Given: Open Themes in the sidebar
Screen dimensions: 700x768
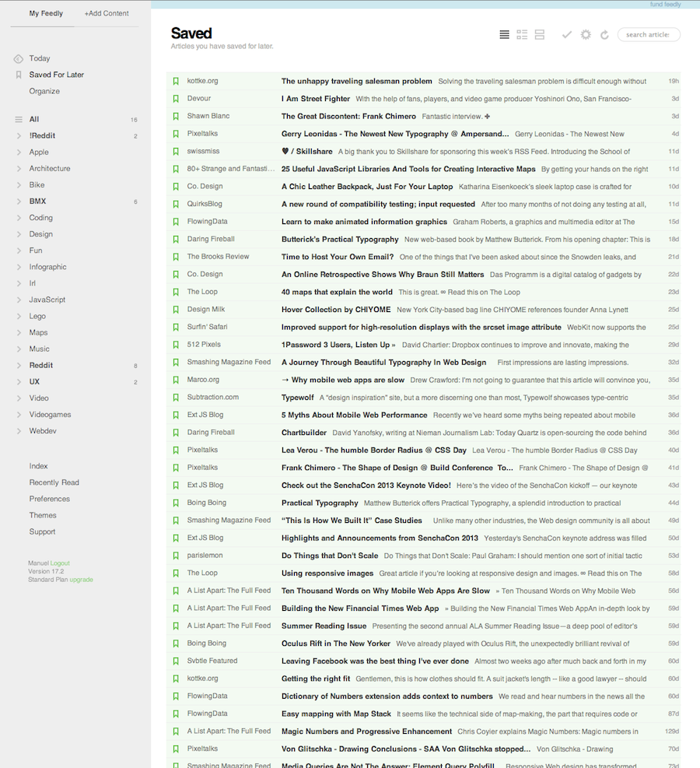Looking at the screenshot, I should pyautogui.click(x=43, y=515).
